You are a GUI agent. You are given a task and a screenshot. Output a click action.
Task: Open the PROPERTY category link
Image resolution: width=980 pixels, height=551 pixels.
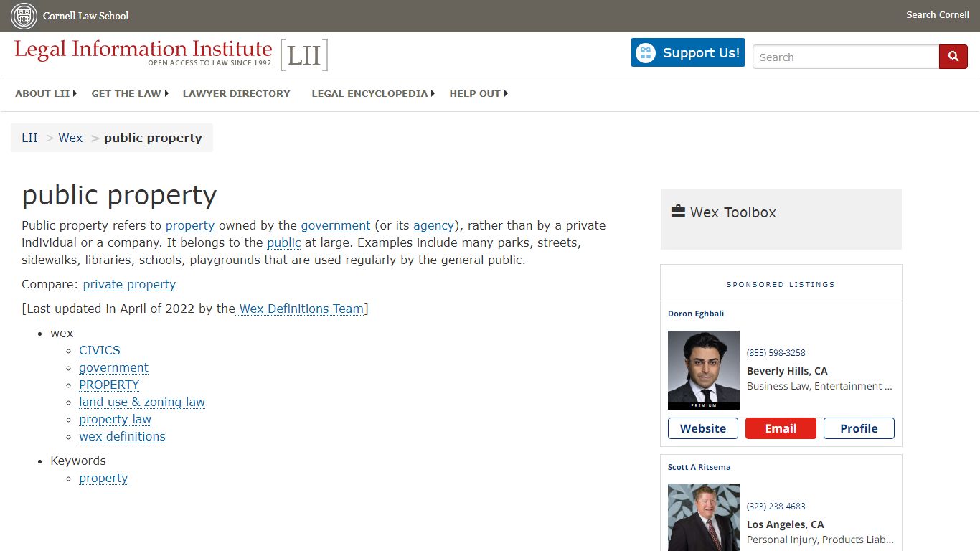click(109, 385)
